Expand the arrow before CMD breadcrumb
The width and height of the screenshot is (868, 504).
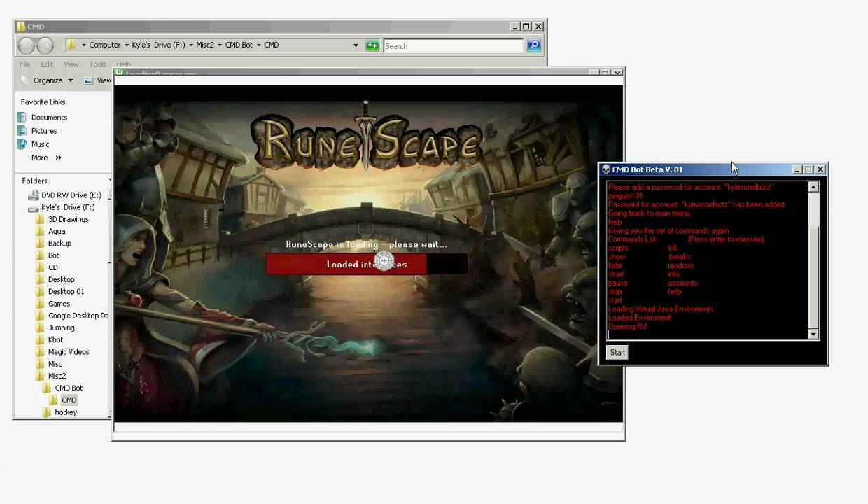click(x=258, y=45)
